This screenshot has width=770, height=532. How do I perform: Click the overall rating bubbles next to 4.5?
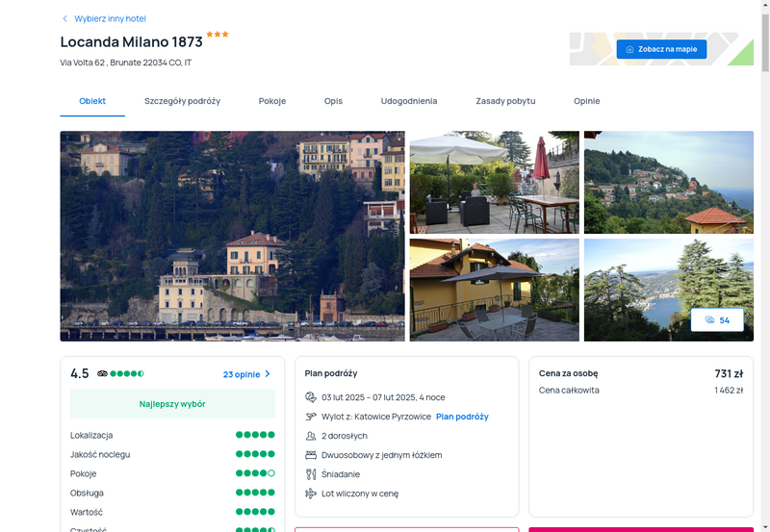(127, 373)
